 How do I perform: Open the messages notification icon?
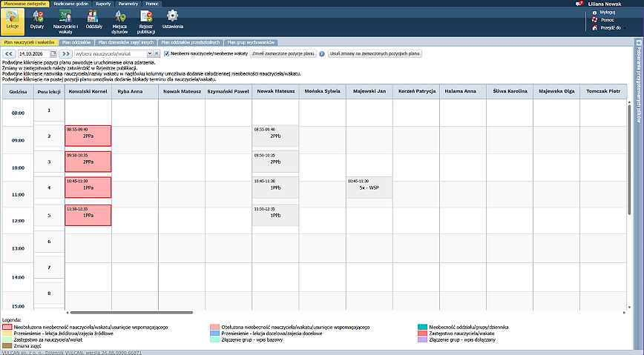tap(579, 4)
